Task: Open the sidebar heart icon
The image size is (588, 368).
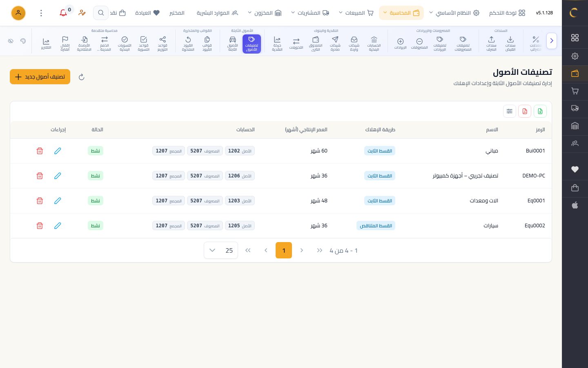Action: pos(575,169)
